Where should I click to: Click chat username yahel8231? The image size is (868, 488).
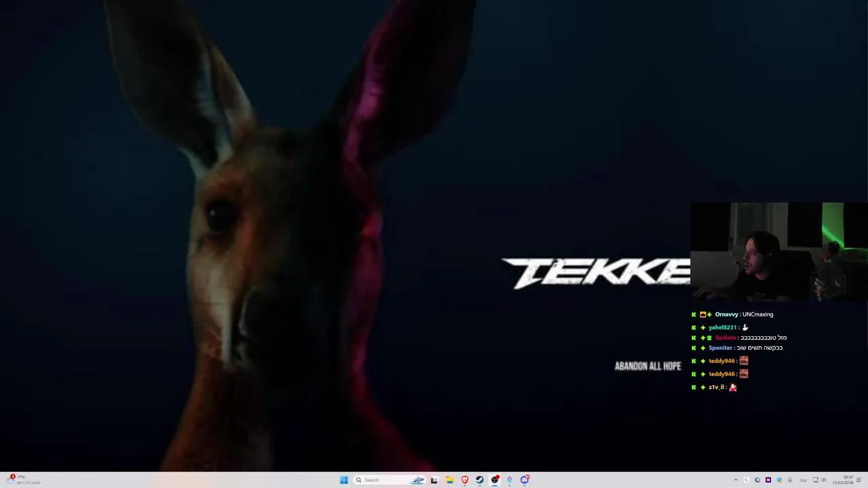722,327
